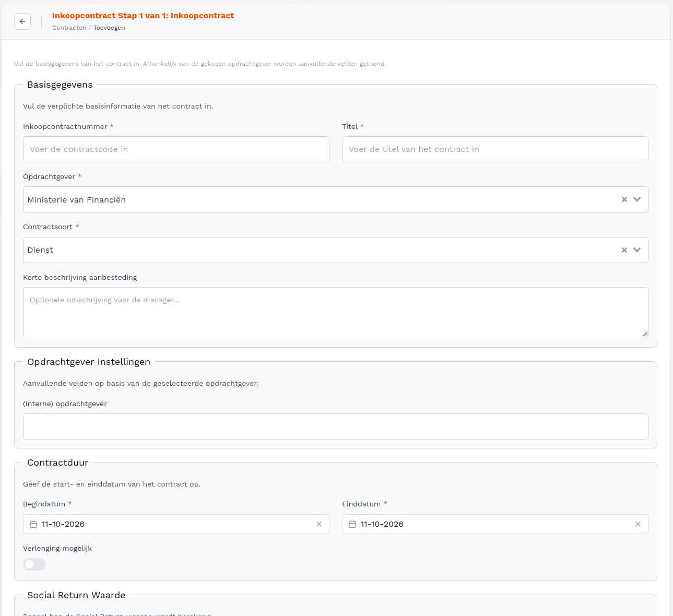Click the (Interne) opdrachtgever input field

(336, 427)
